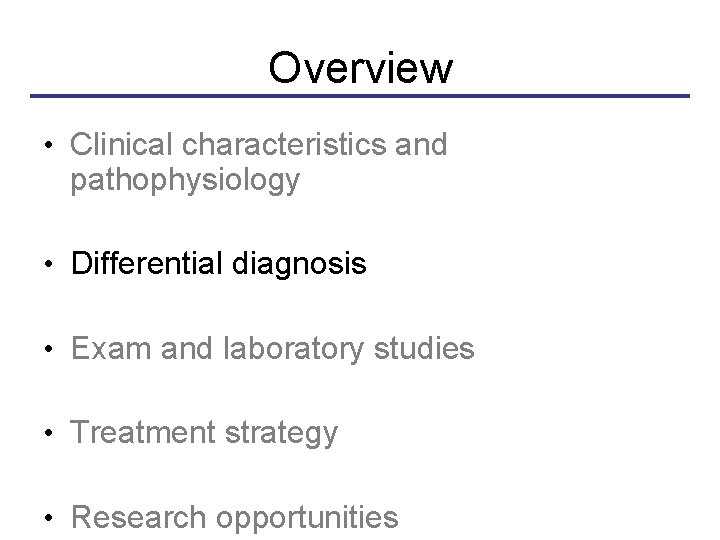Image resolution: width=720 pixels, height=540 pixels.
Task: Click the bullet dot before "Exam and laboratory"
Action: coord(48,349)
